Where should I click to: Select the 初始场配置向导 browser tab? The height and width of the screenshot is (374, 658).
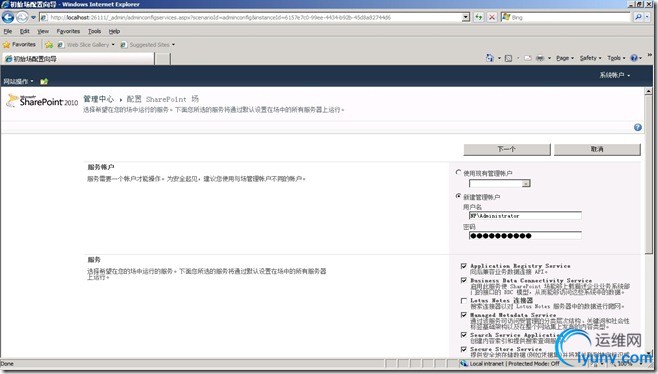tap(78, 59)
